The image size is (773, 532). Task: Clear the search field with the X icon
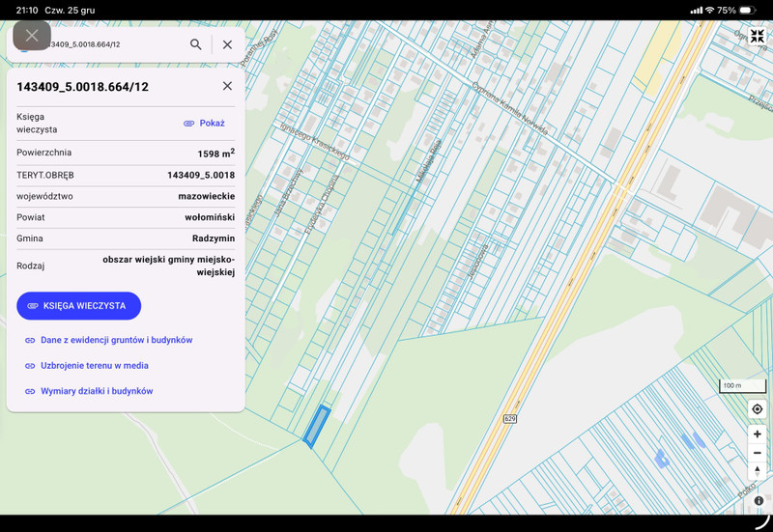[227, 44]
